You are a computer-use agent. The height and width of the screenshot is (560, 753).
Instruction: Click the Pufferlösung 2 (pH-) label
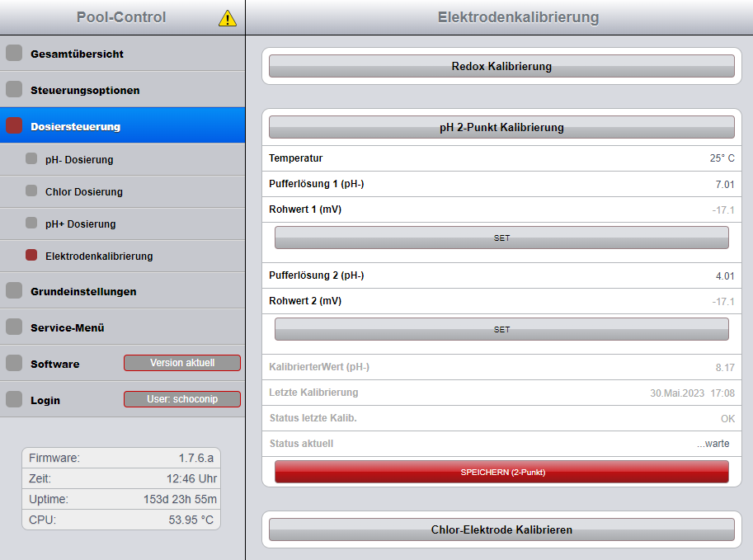click(x=317, y=275)
